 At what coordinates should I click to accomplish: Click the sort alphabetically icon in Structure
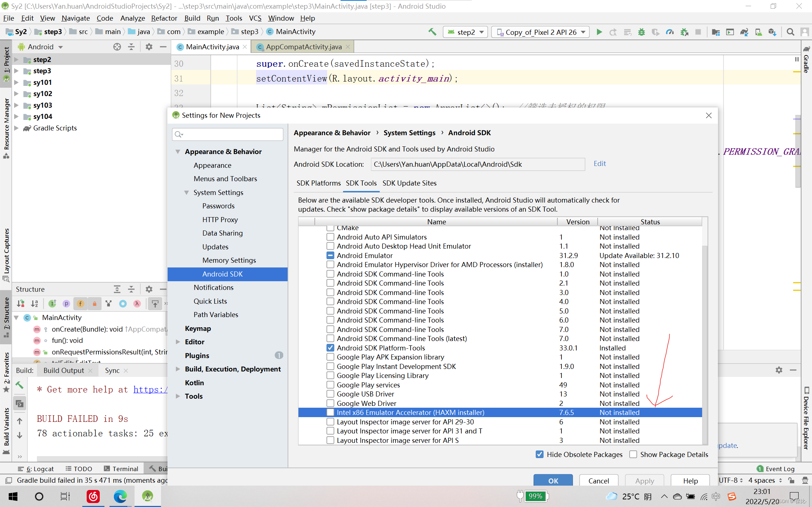point(34,304)
